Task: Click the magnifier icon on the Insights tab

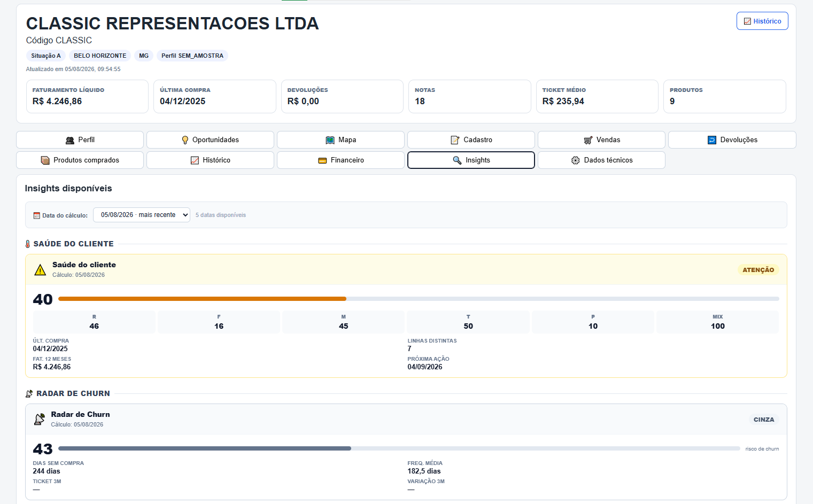Action: click(457, 160)
